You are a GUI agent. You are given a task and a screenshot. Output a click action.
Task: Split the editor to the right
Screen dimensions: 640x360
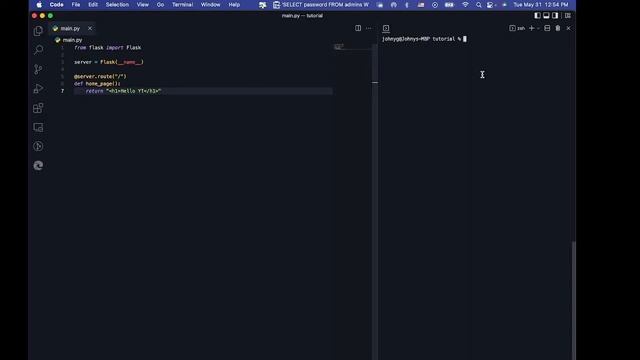coord(358,28)
